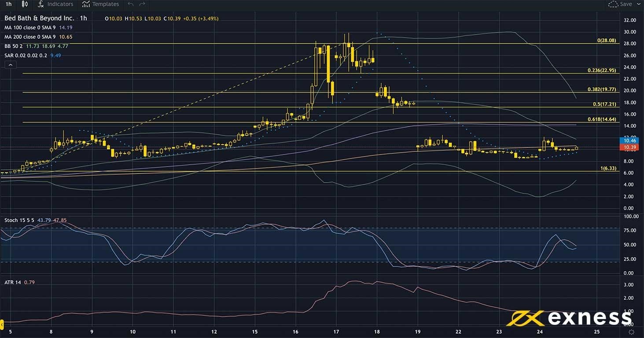Image resolution: width=644 pixels, height=338 pixels.
Task: Click the 0.5(17.21) Fibonacci level label
Action: point(605,104)
